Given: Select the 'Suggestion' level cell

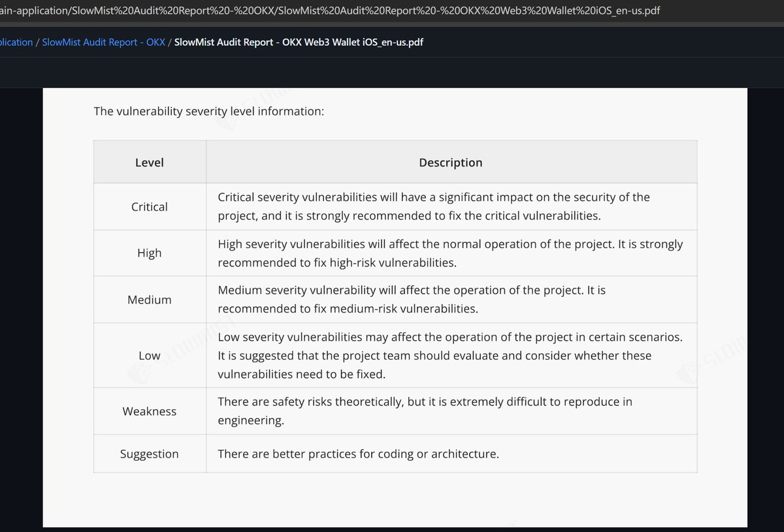Looking at the screenshot, I should (150, 454).
